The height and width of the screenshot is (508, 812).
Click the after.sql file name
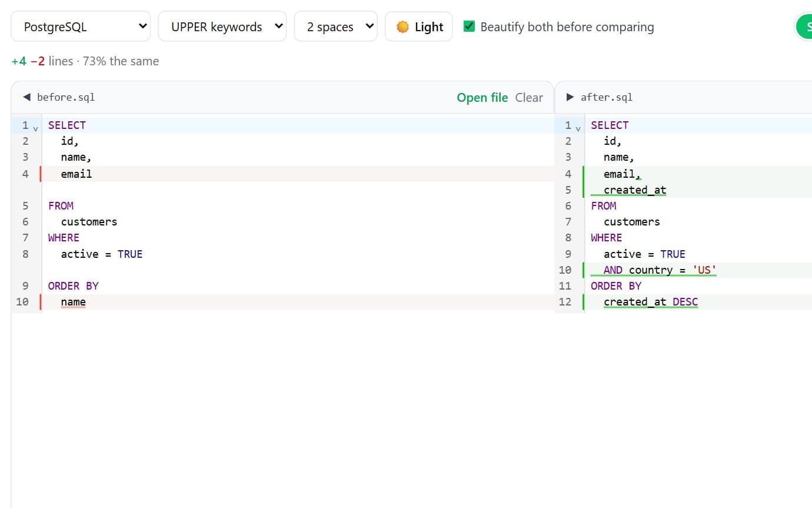[x=607, y=97]
